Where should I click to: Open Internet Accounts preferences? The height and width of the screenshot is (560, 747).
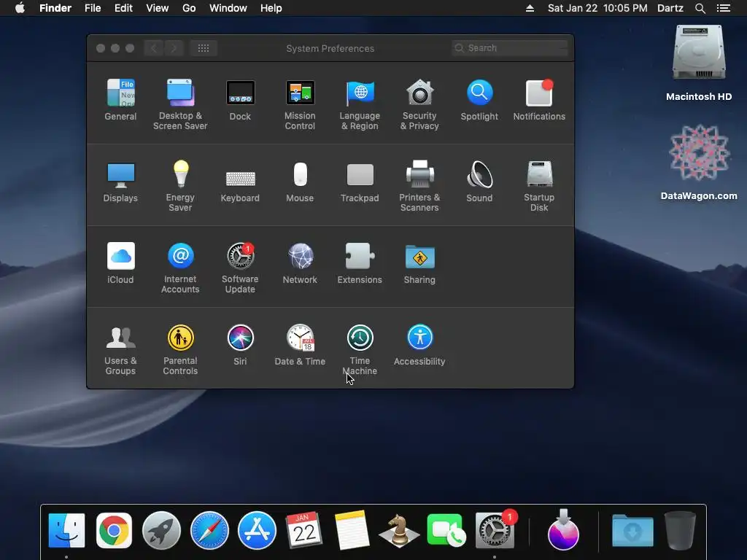point(180,268)
